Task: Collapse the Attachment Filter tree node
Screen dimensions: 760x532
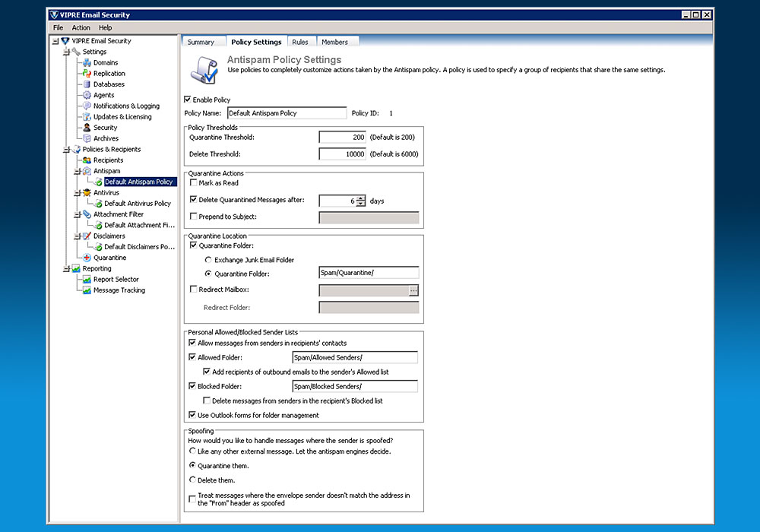Action: point(77,214)
